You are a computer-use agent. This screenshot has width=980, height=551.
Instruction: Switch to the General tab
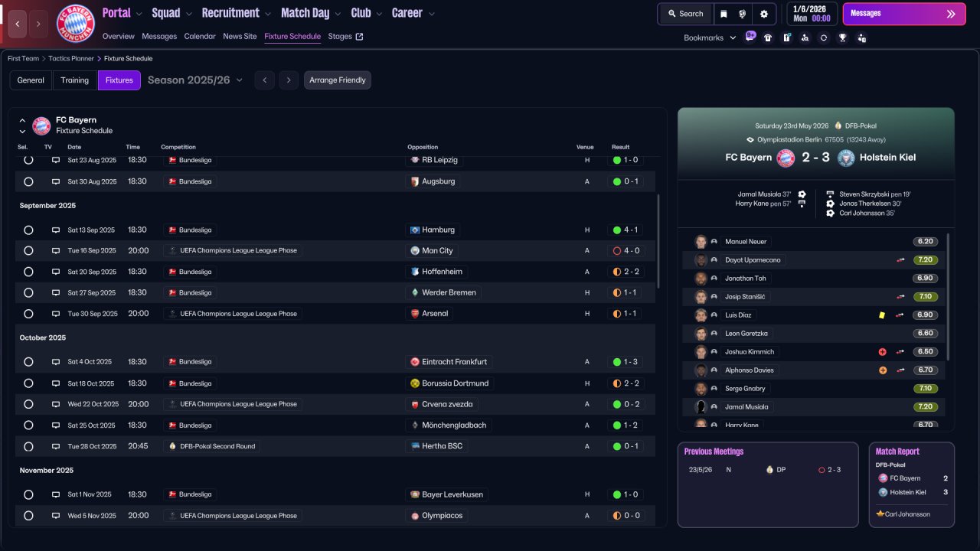point(31,80)
